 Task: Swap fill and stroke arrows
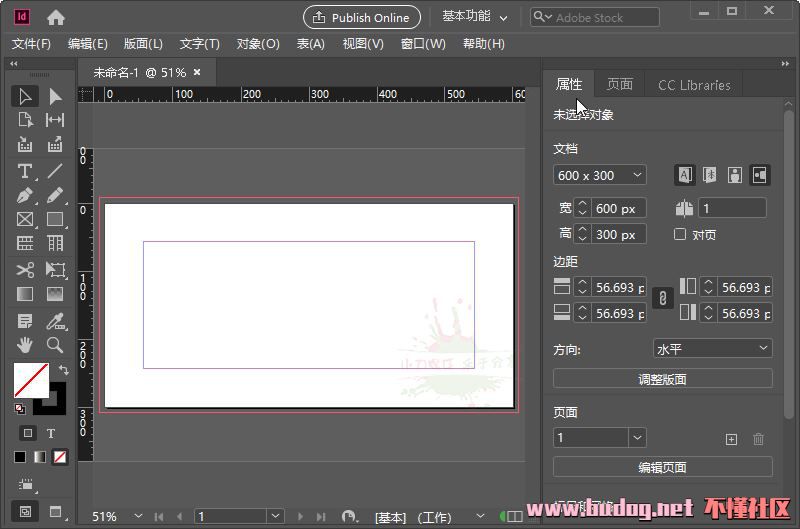coord(63,369)
